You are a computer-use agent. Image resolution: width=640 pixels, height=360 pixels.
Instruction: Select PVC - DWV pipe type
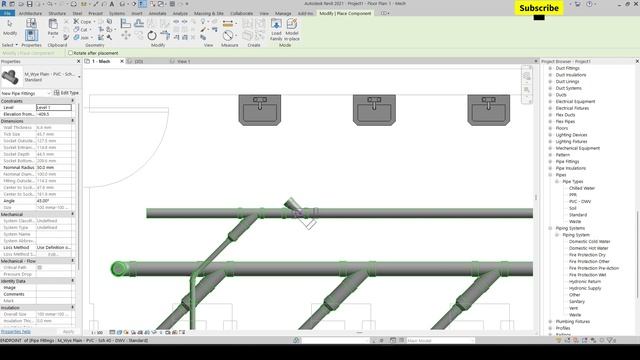[x=580, y=201]
